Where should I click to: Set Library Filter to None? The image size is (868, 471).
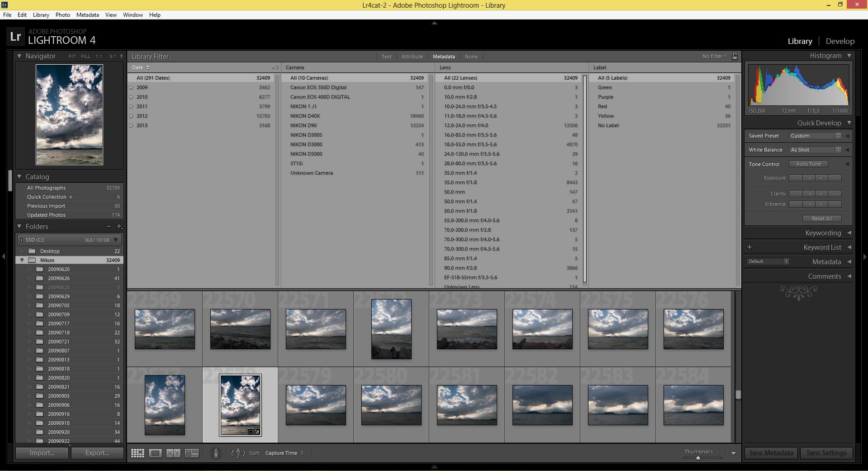471,57
